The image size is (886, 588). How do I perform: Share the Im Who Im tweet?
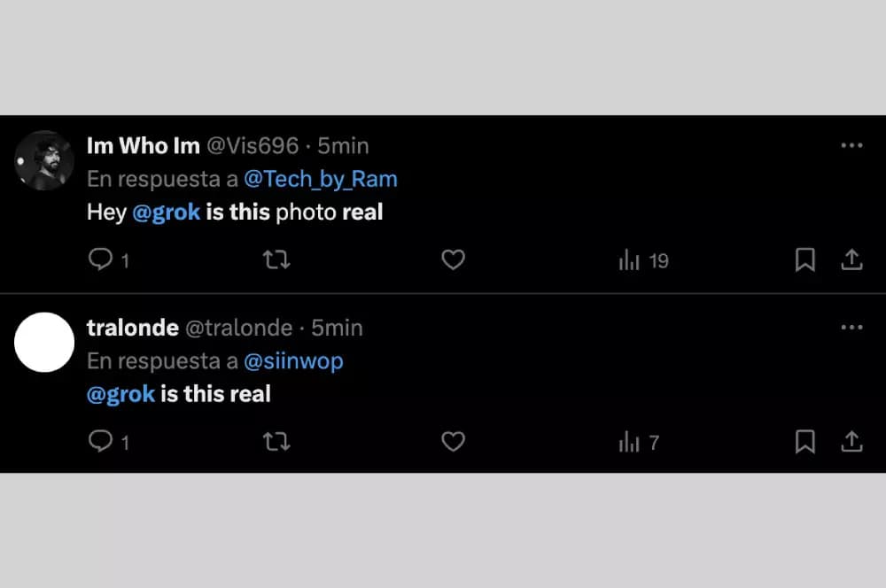pos(851,259)
